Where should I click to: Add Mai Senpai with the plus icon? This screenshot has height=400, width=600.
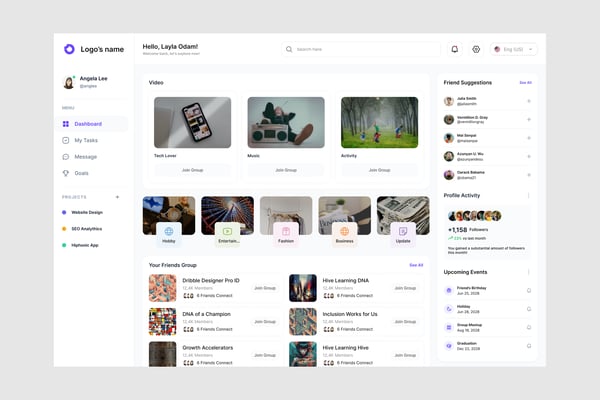[529, 138]
